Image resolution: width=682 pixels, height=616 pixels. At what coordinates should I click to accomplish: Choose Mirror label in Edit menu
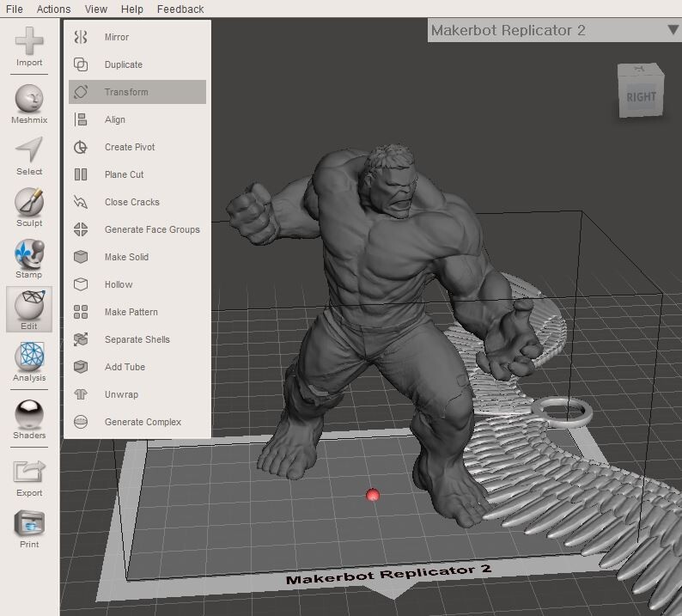pos(117,37)
